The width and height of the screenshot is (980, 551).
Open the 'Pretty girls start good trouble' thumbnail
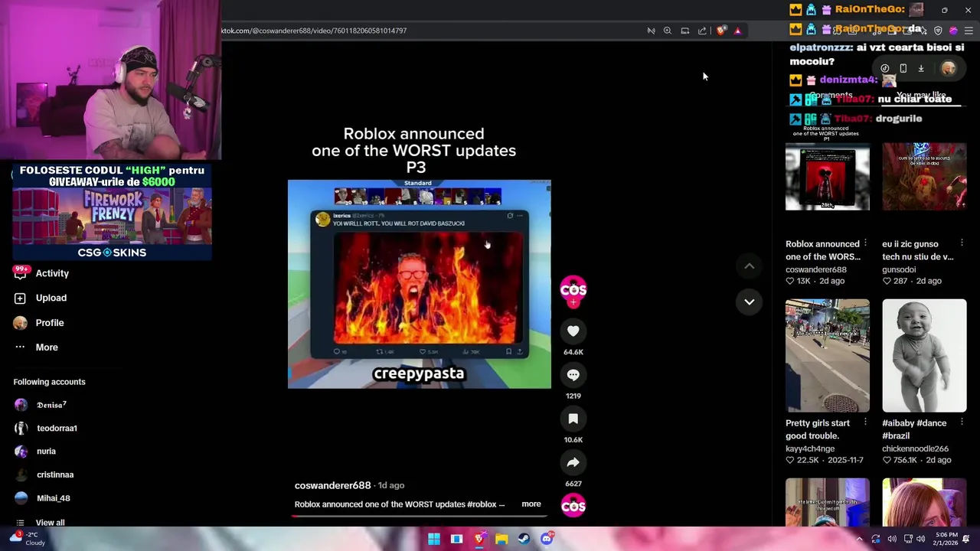tap(827, 355)
